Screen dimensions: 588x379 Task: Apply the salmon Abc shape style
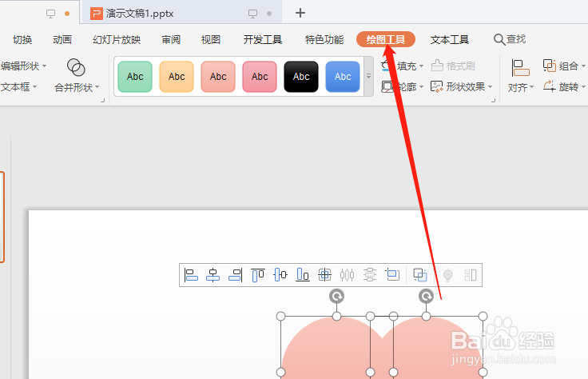[x=218, y=77]
